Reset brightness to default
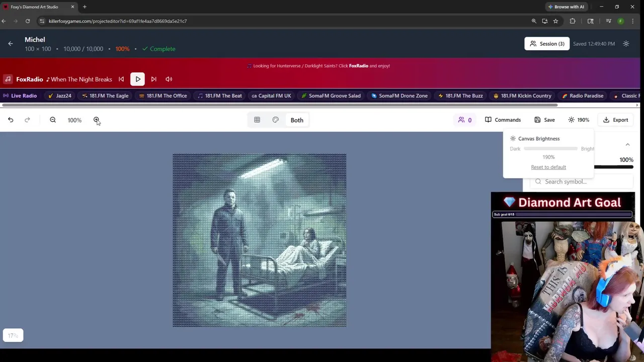The image size is (644, 362). click(x=548, y=167)
